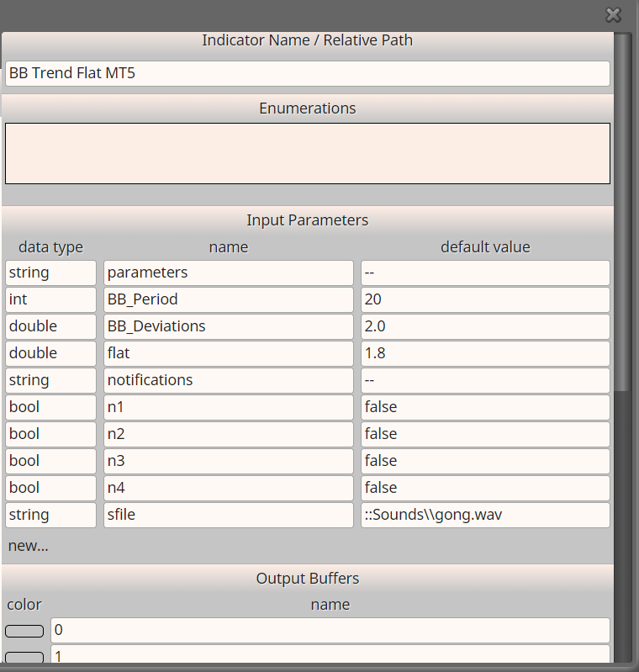Change the n2 default value false
Screen dimensions: 639x672
tap(485, 435)
